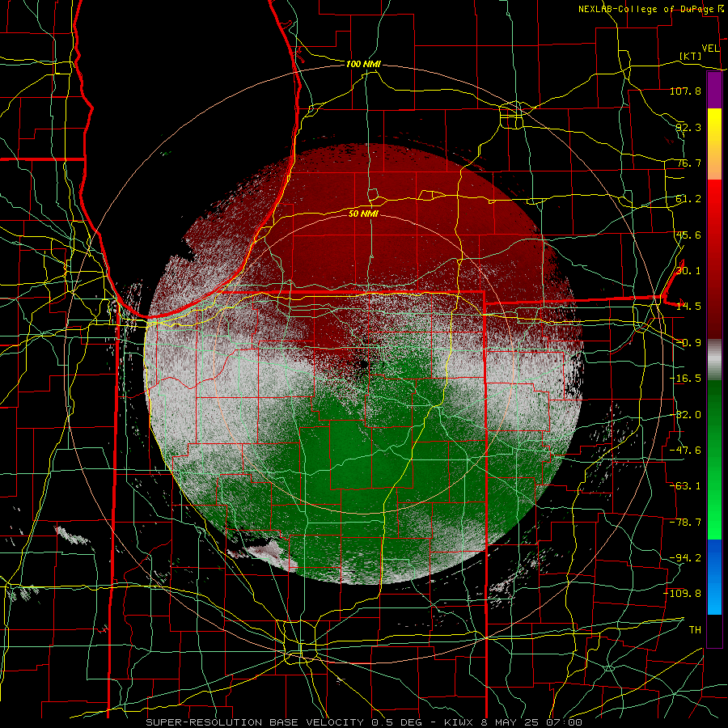
Task: Click the -0.9 velocity scale value
Action: (688, 343)
